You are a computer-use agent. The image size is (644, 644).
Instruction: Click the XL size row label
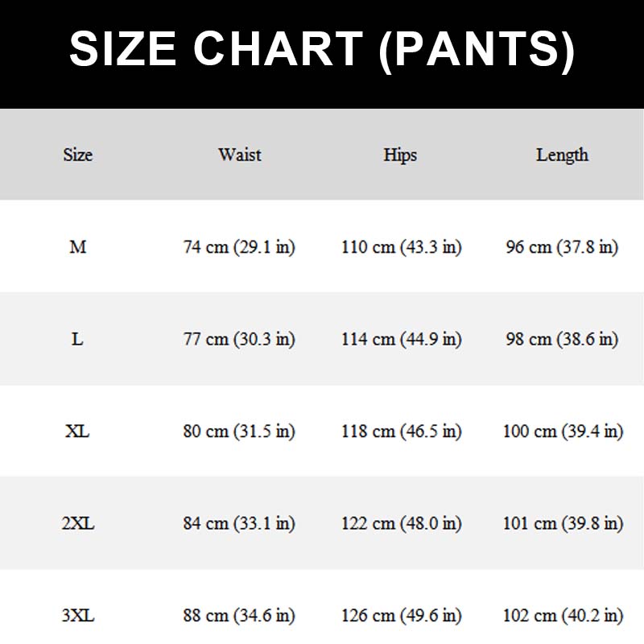[x=77, y=431]
